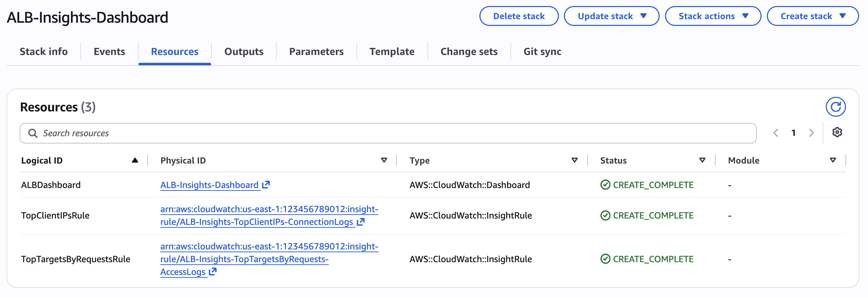This screenshot has width=868, height=298.
Task: Open the Outputs tab
Action: coord(244,51)
